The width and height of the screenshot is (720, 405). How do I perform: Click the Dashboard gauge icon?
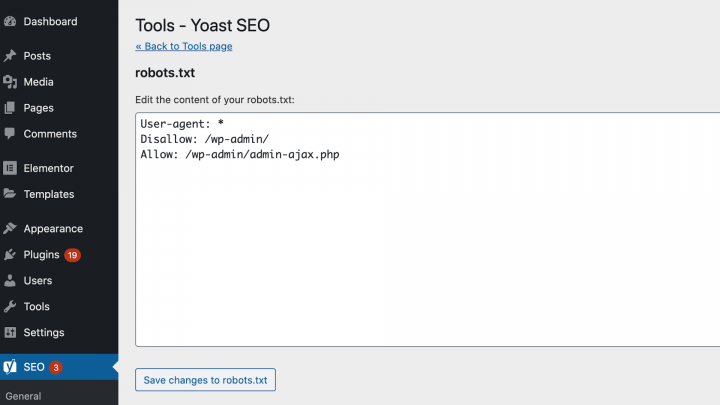[x=10, y=21]
